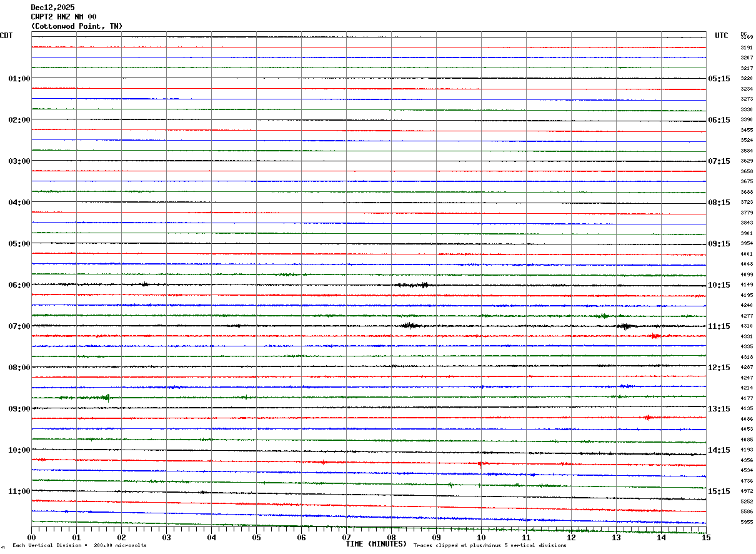Screen dimensions: 756x554
Task: Click the 09:00 CDT hour label
Action: [x=19, y=409]
